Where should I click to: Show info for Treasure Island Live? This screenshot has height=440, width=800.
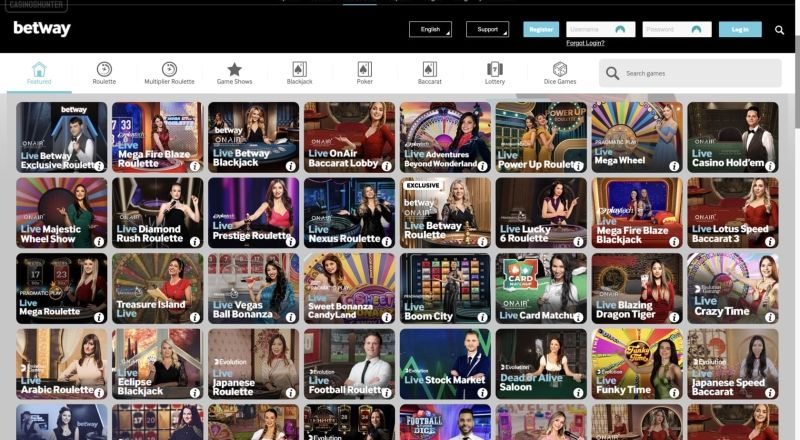[195, 317]
